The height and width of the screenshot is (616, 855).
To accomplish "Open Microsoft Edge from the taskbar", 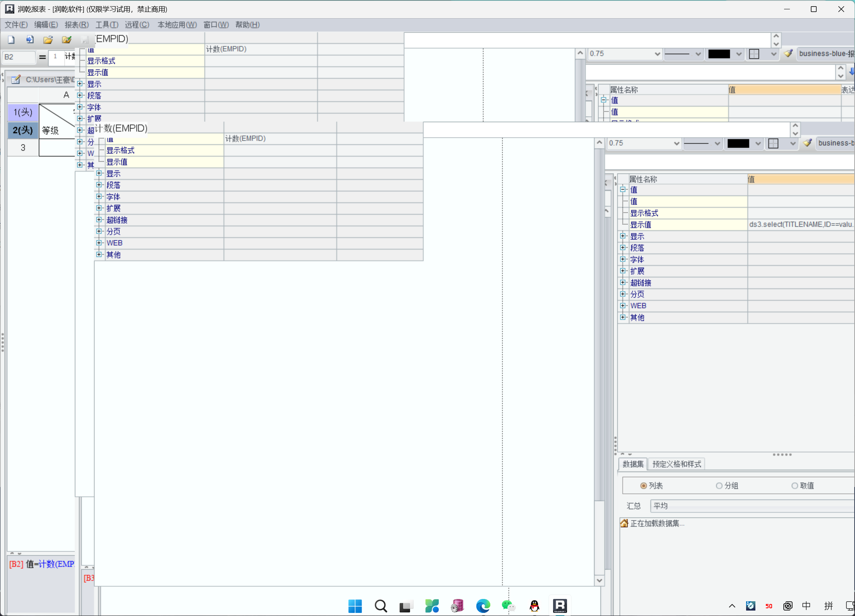I will click(x=483, y=606).
